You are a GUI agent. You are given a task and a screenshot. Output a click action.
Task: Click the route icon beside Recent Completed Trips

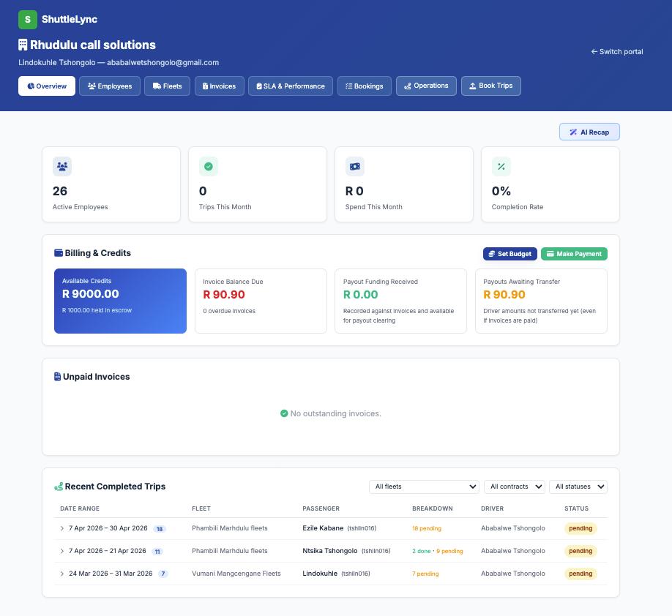[x=59, y=487]
